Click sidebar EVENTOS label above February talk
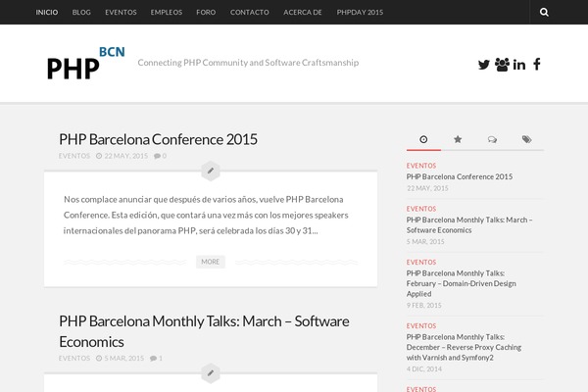Screen dimensions: 588x392 (421, 263)
